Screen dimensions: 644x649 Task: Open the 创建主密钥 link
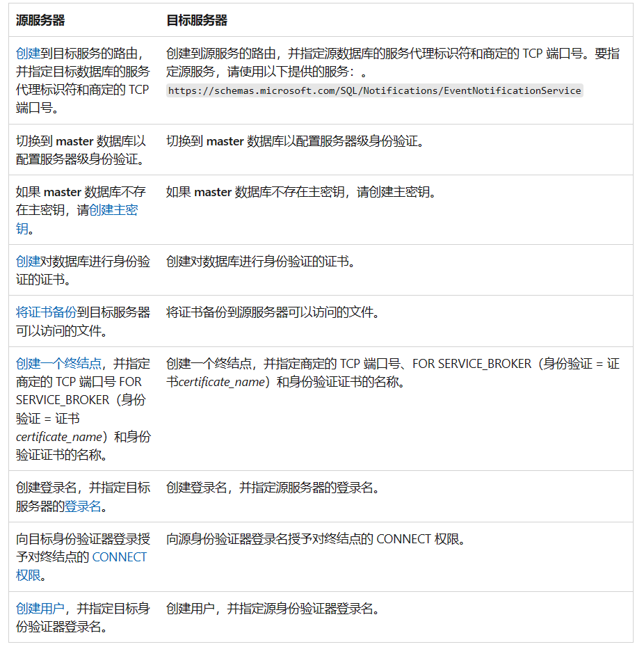pyautogui.click(x=77, y=219)
